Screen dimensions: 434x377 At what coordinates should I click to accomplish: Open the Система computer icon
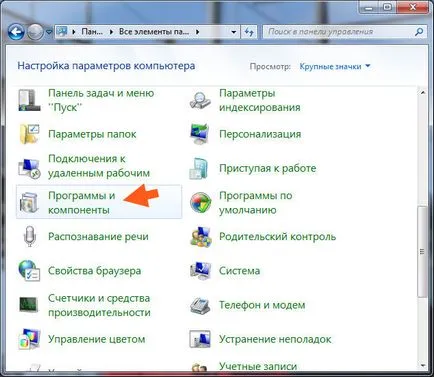click(x=200, y=271)
